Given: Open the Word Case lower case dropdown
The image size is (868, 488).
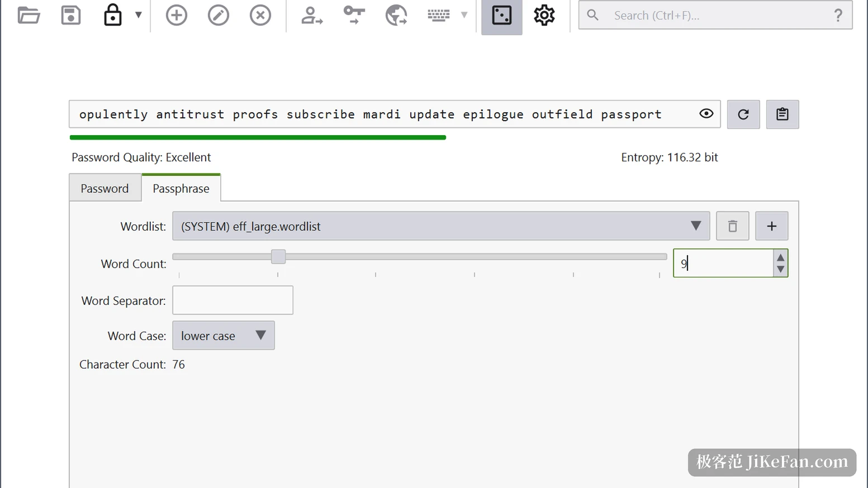Looking at the screenshot, I should pos(224,336).
